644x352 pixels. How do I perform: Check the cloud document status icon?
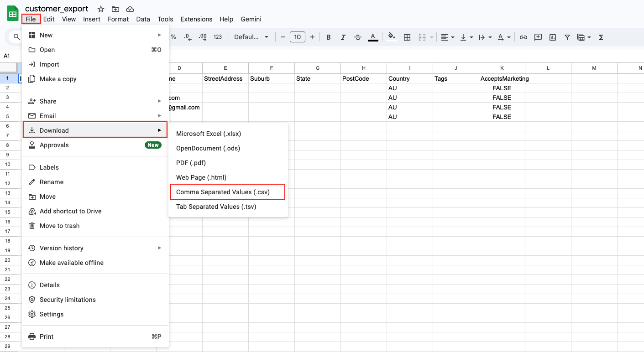point(130,9)
